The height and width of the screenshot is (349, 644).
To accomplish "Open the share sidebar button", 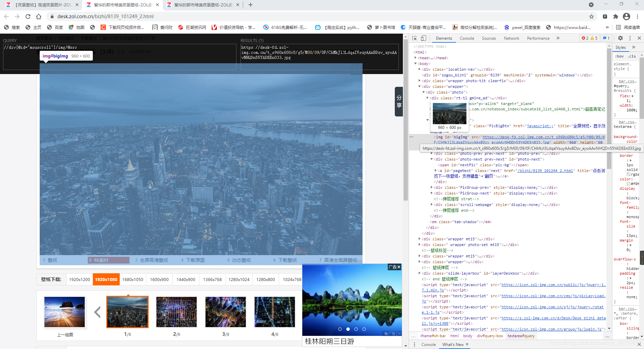I will [x=399, y=102].
